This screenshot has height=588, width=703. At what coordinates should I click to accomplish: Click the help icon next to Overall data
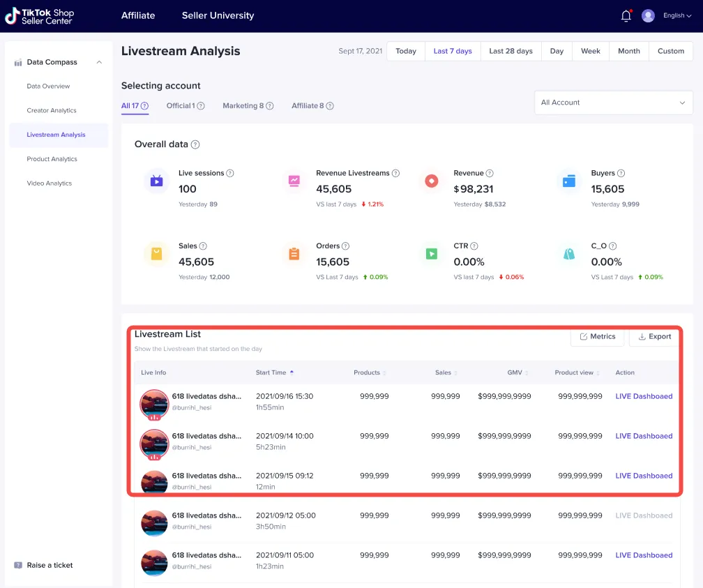point(195,144)
